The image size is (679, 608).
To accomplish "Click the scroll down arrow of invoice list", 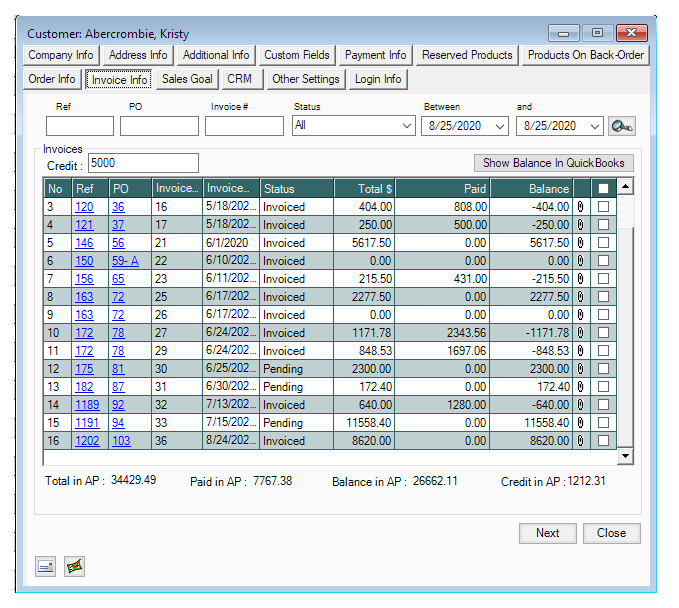I will pyautogui.click(x=626, y=456).
